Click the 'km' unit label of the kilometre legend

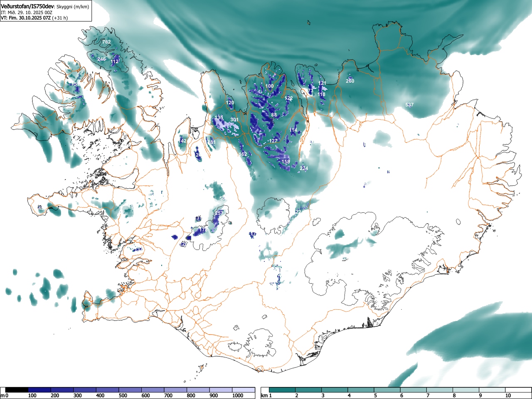[x=264, y=396]
